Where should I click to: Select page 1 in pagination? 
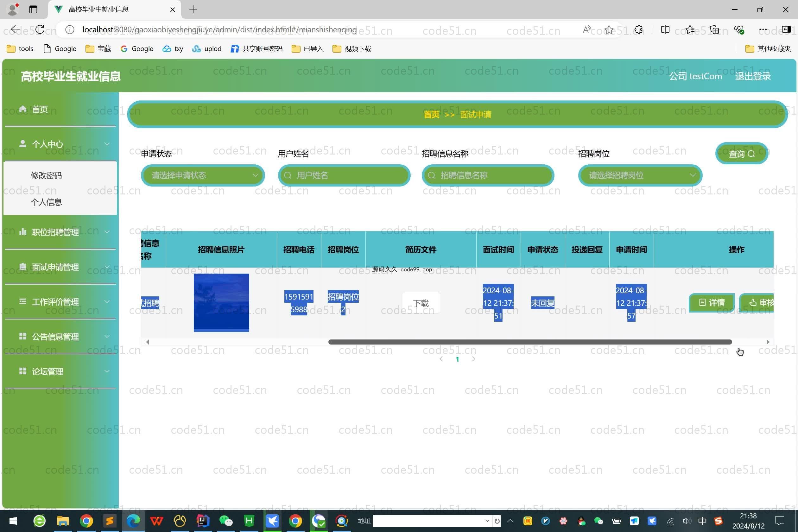point(457,359)
